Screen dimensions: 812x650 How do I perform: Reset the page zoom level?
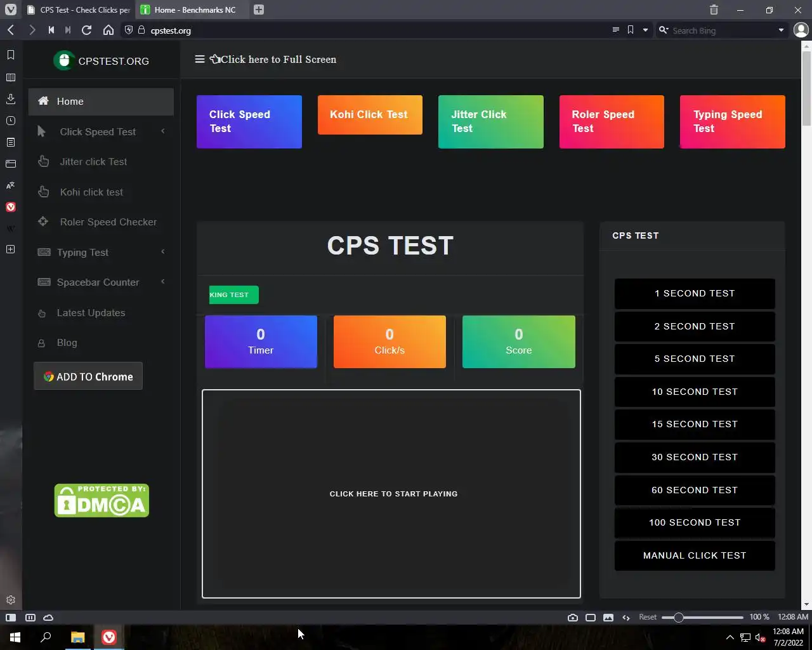click(x=648, y=618)
